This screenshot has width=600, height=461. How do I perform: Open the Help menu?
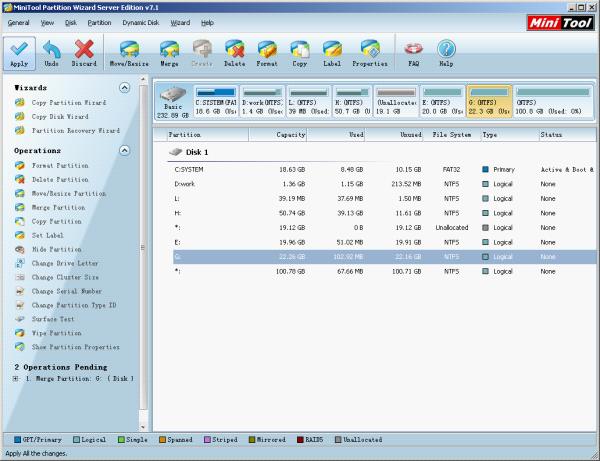[207, 23]
